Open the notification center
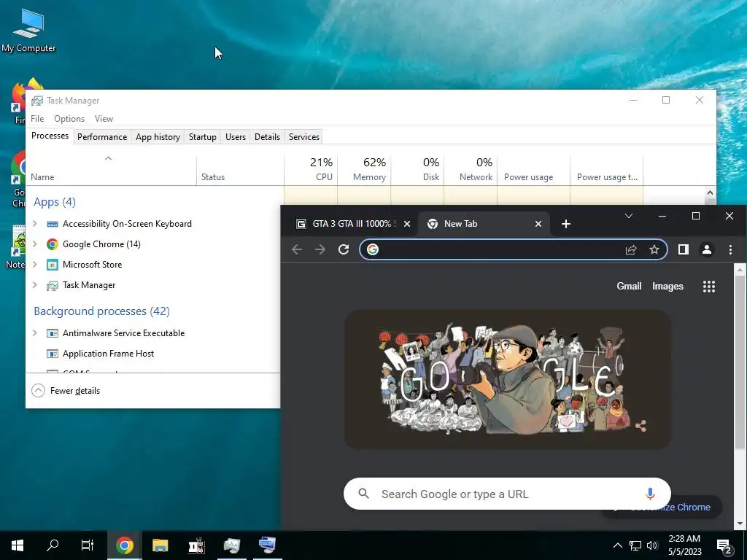The image size is (747, 560). 724,545
